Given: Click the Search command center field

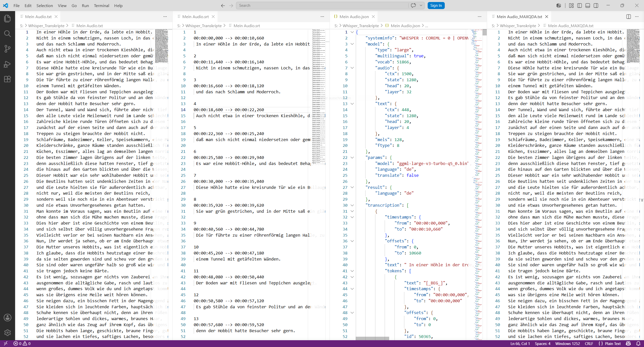Looking at the screenshot, I should [323, 6].
